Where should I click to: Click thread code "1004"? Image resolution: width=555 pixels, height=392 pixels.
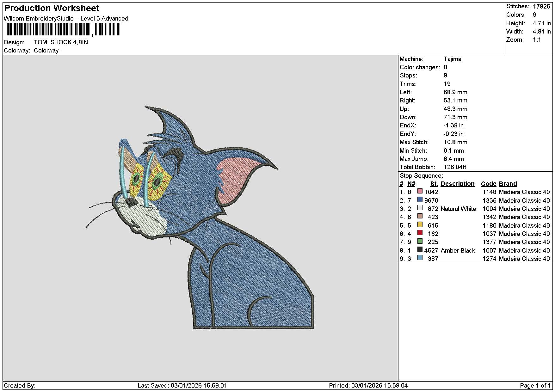tap(490, 209)
